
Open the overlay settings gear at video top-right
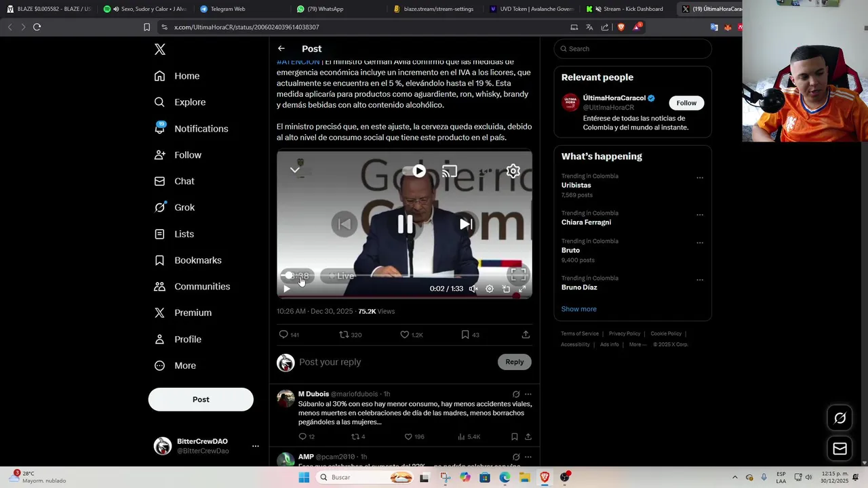coord(513,171)
